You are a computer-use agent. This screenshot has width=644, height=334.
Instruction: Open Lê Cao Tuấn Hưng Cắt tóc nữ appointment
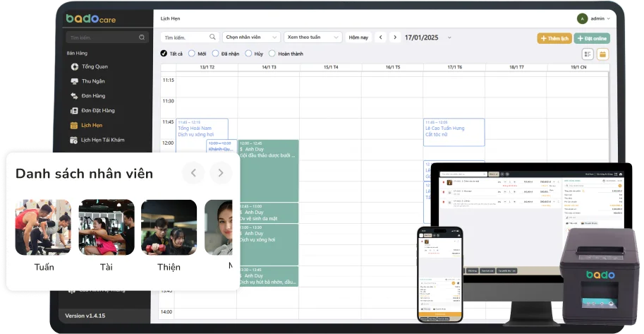(x=454, y=132)
